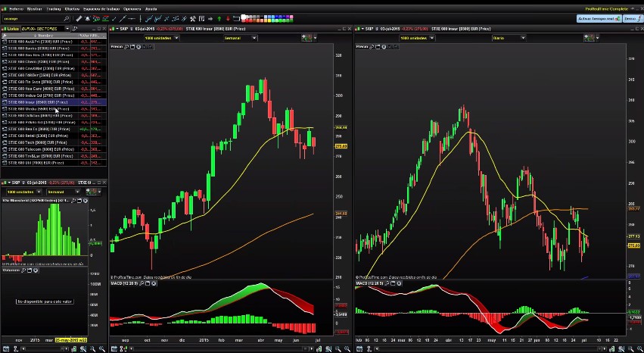Open the Mansfield indicator wrench settings in the small chart

coord(73,201)
